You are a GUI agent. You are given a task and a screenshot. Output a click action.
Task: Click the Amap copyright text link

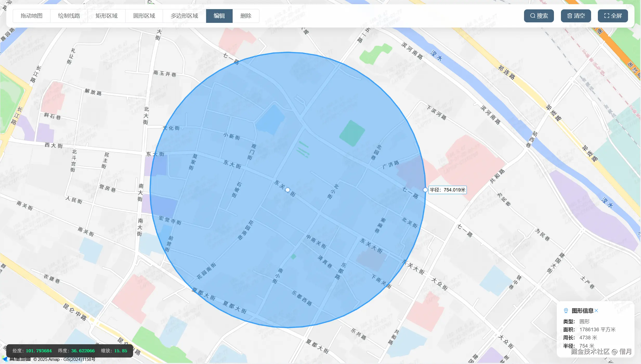click(x=64, y=359)
